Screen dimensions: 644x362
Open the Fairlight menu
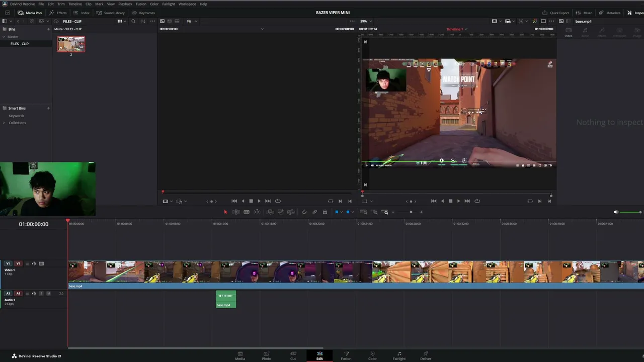(169, 4)
